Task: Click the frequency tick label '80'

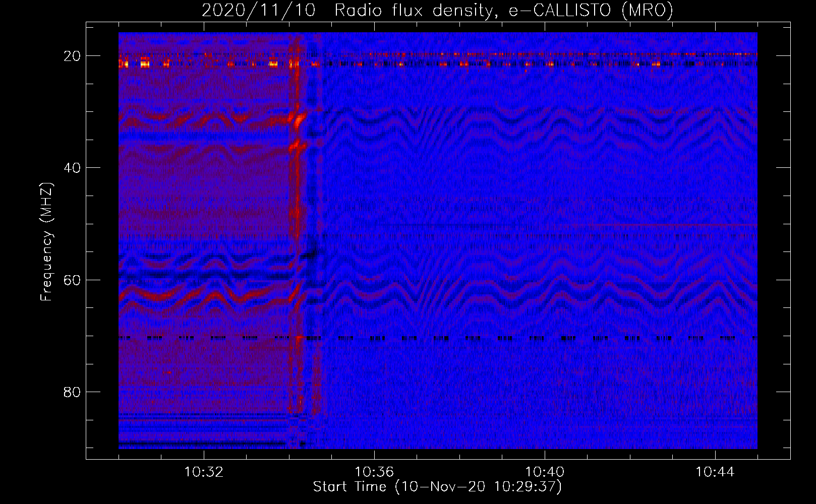Action: [x=73, y=392]
